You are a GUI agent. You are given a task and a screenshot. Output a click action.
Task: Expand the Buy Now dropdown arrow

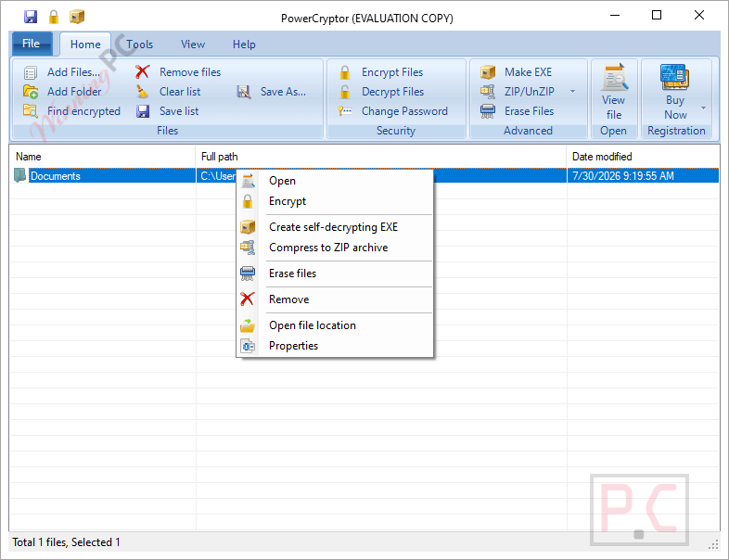(x=703, y=108)
